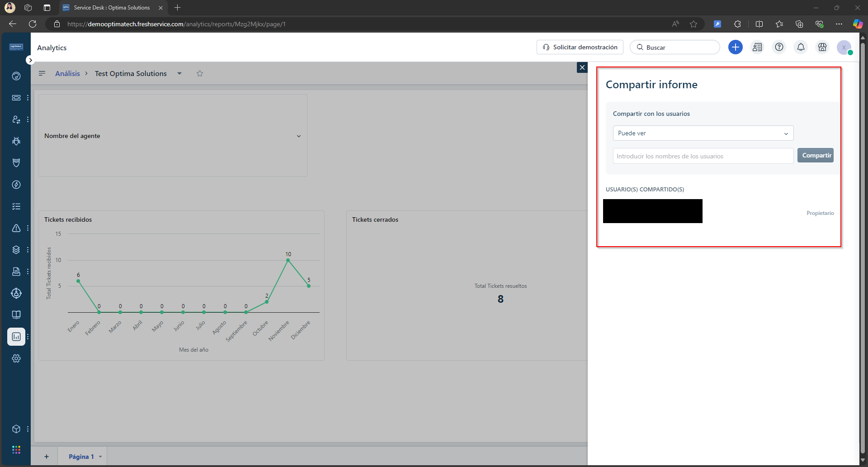The image size is (868, 467).
Task: Add a new page with plus button
Action: [47, 457]
